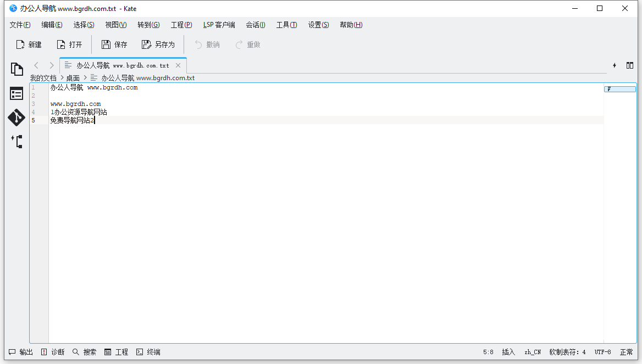Click the quick open lightning icon
This screenshot has height=364, width=642.
615,65
